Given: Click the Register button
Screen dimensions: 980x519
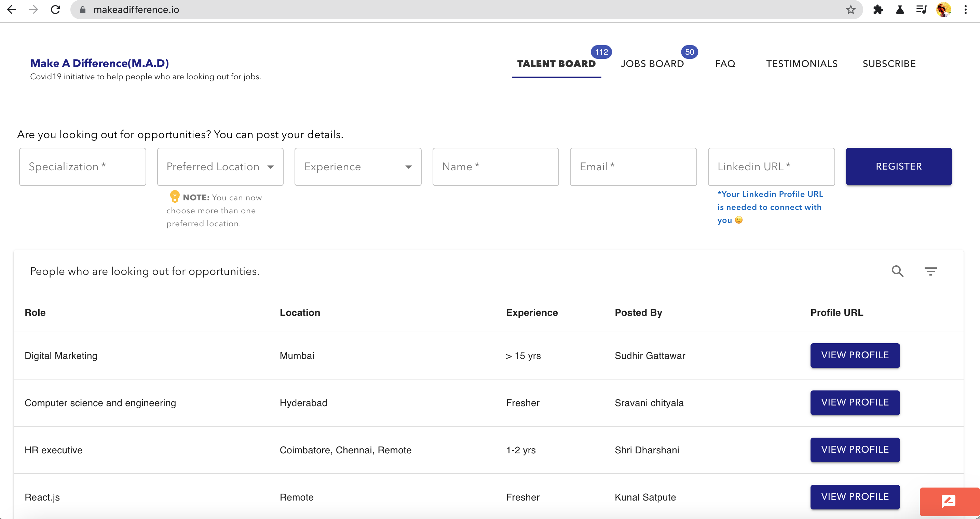Looking at the screenshot, I should click(x=898, y=167).
